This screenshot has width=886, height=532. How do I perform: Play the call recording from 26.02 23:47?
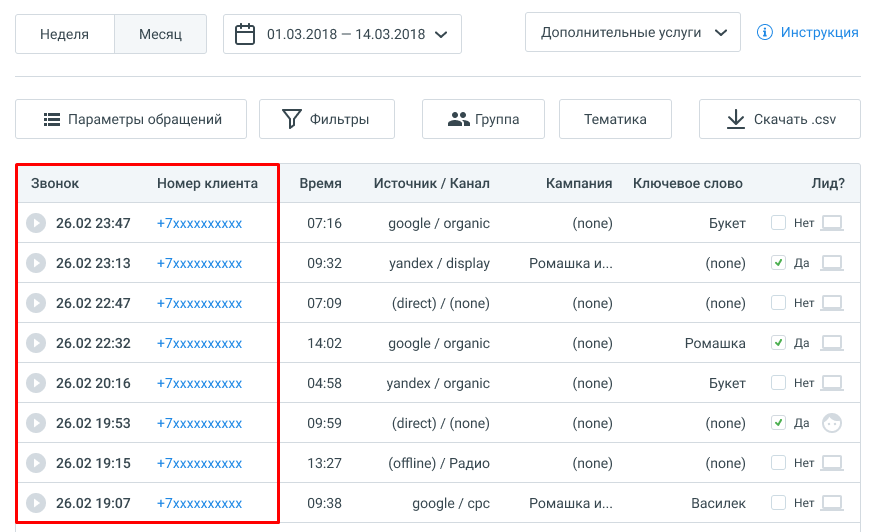(35, 223)
